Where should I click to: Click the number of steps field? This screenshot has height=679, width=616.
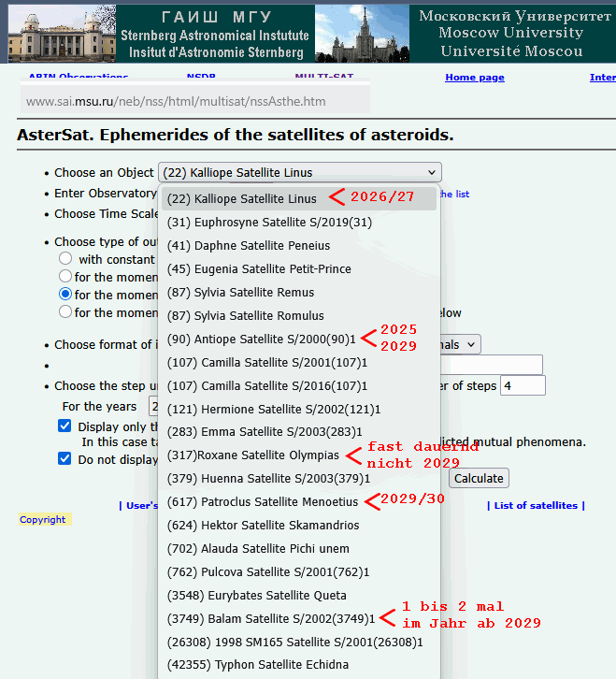click(x=522, y=385)
